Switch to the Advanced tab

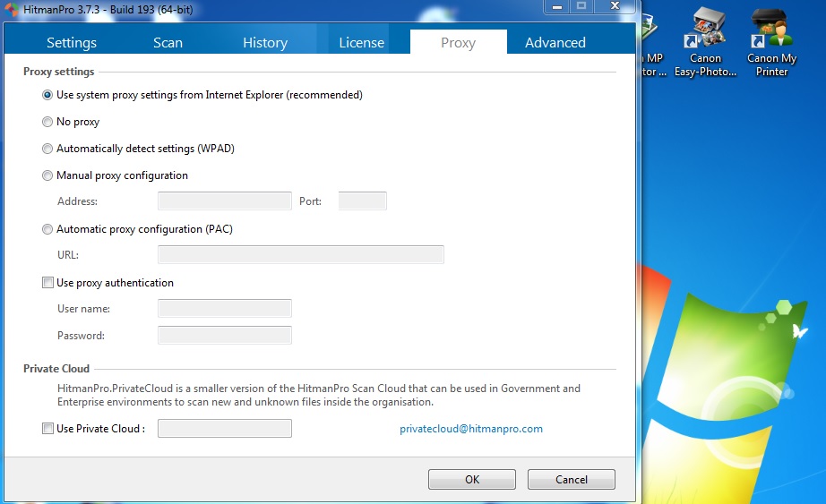point(555,42)
